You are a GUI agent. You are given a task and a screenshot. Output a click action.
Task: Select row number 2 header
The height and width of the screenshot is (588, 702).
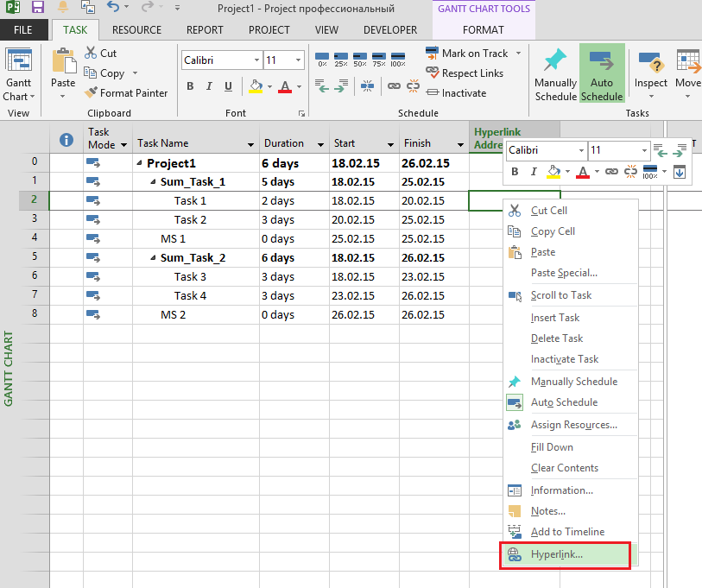click(34, 200)
